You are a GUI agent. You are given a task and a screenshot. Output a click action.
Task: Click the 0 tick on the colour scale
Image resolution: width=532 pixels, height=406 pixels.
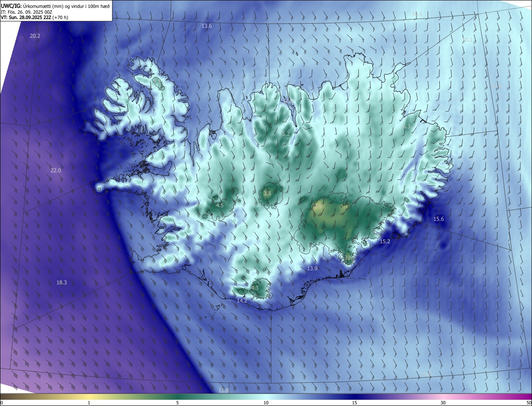coord(2,403)
